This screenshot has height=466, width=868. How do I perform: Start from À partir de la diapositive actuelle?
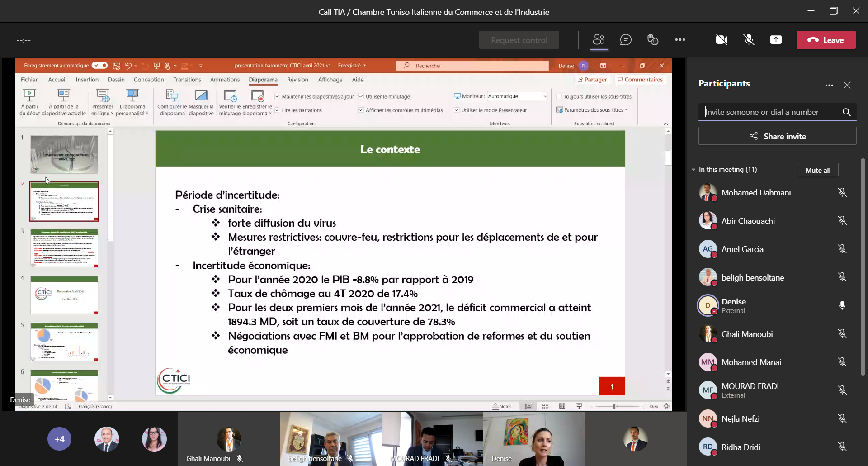pos(64,103)
